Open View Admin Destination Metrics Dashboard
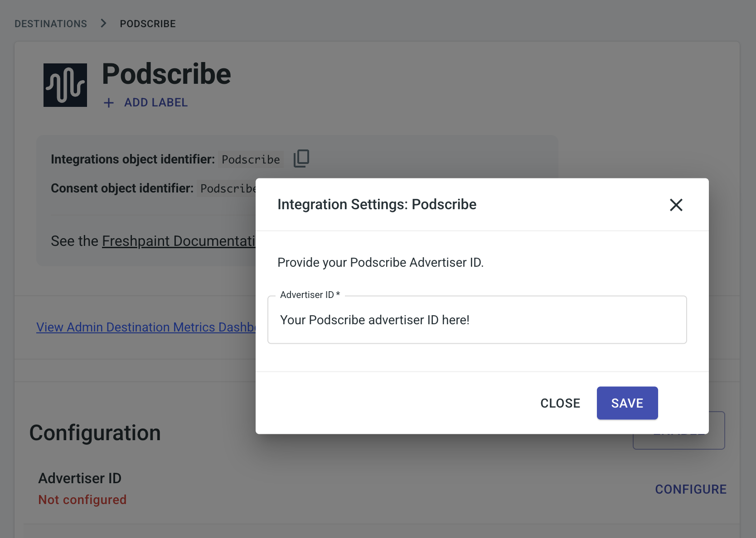The image size is (756, 538). click(x=146, y=327)
